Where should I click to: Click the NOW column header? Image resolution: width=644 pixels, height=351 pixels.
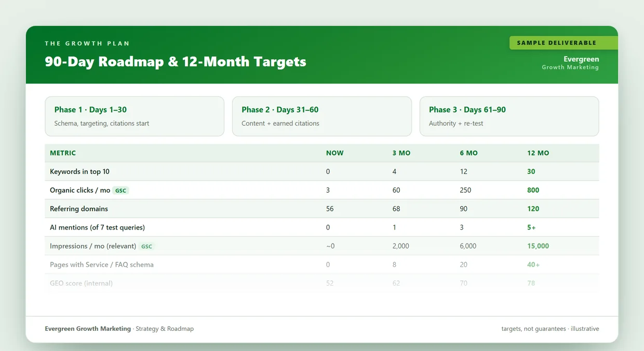[335, 153]
